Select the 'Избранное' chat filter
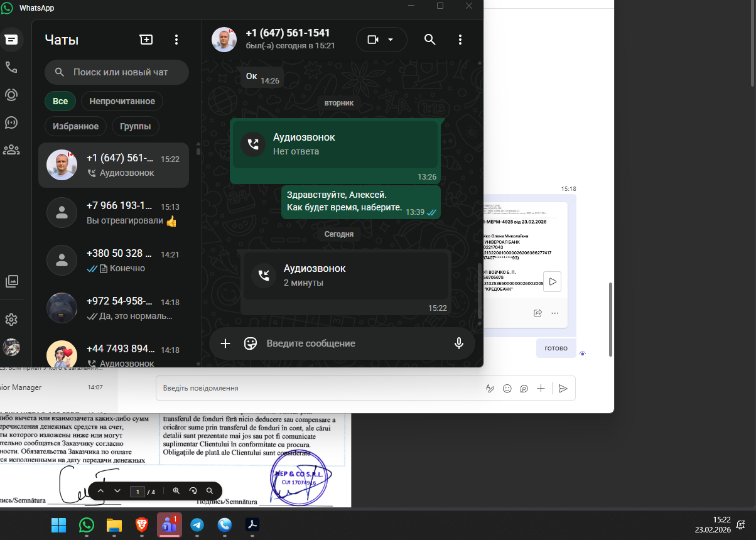756x540 pixels. (75, 126)
